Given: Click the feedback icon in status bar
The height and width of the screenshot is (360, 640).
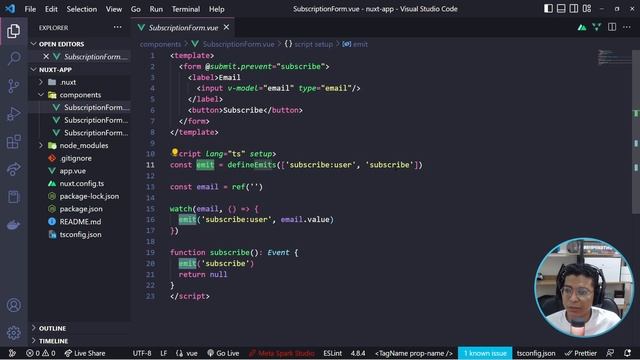Looking at the screenshot, I should click(x=610, y=353).
